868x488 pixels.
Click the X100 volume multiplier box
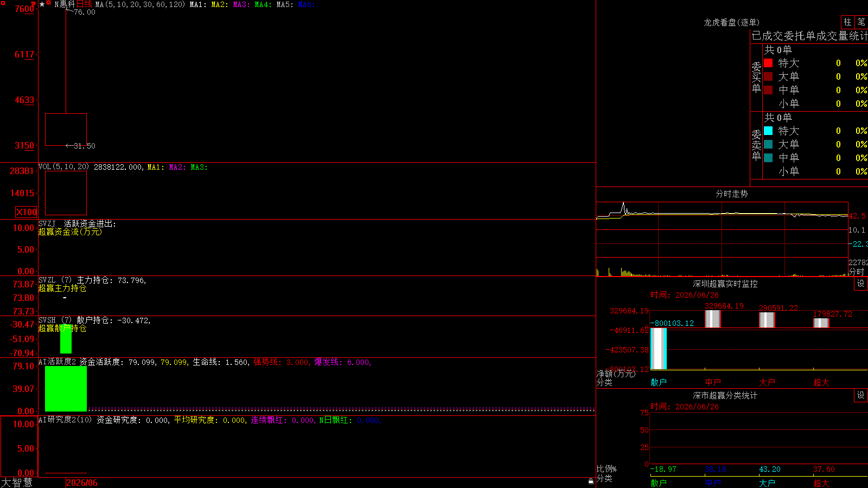click(x=27, y=212)
